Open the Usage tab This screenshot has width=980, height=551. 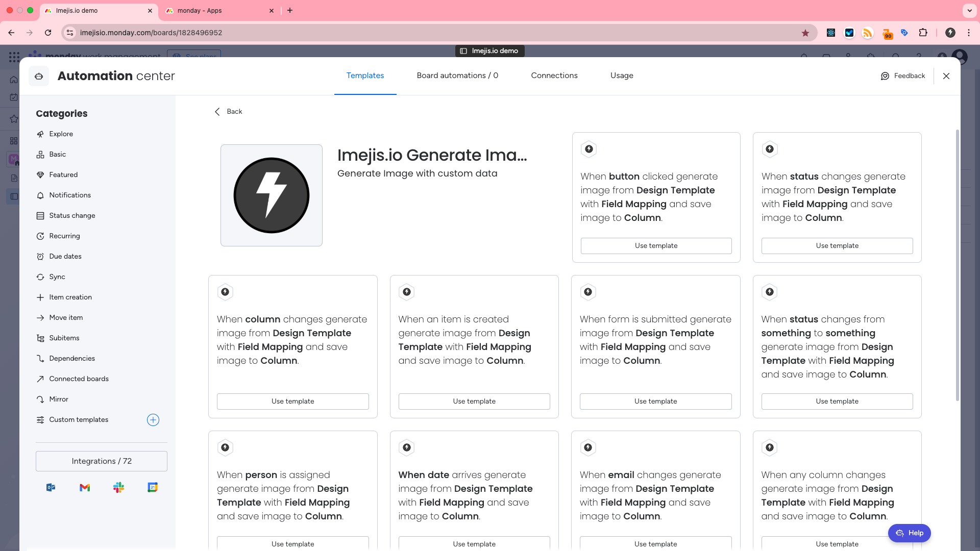click(622, 76)
